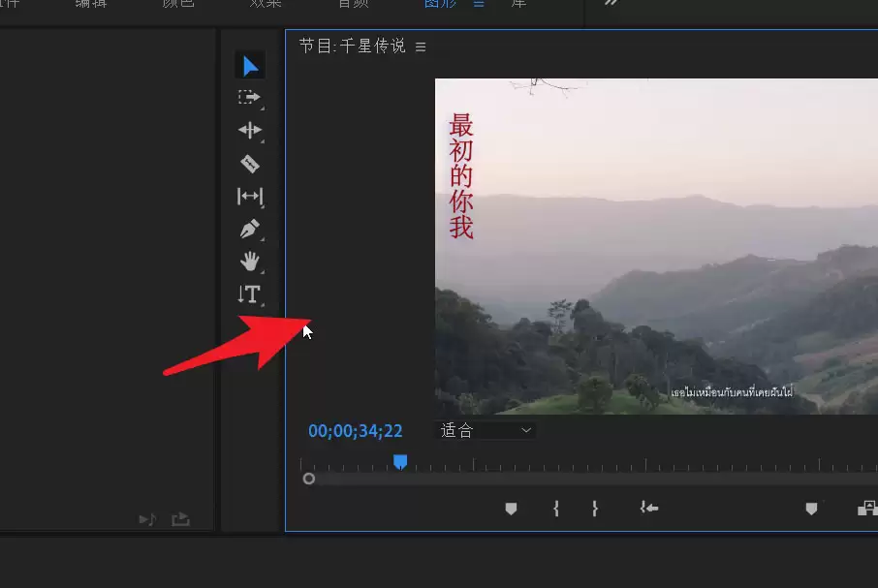Select the Pen tool
The width and height of the screenshot is (878, 588).
[250, 229]
